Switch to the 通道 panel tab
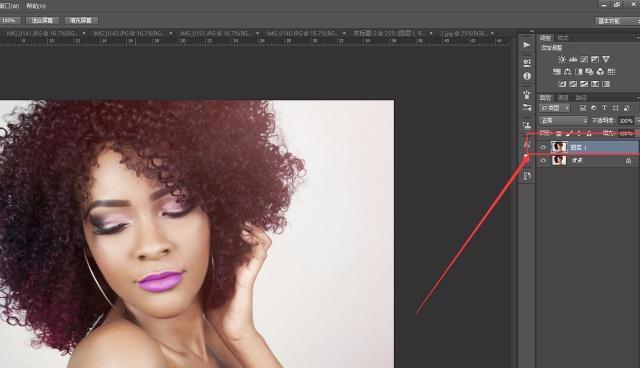This screenshot has height=368, width=640. click(563, 98)
